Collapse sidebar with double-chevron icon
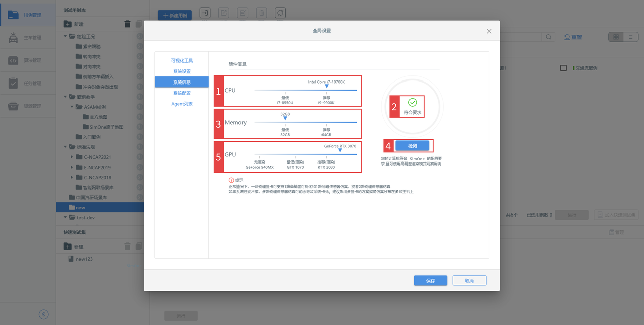Image resolution: width=644 pixels, height=325 pixels. tap(44, 314)
